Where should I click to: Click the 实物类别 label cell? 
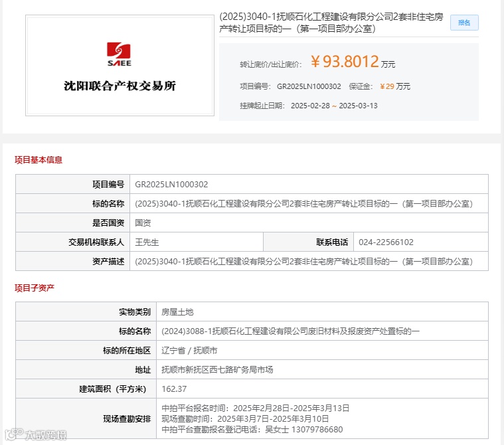click(86, 312)
